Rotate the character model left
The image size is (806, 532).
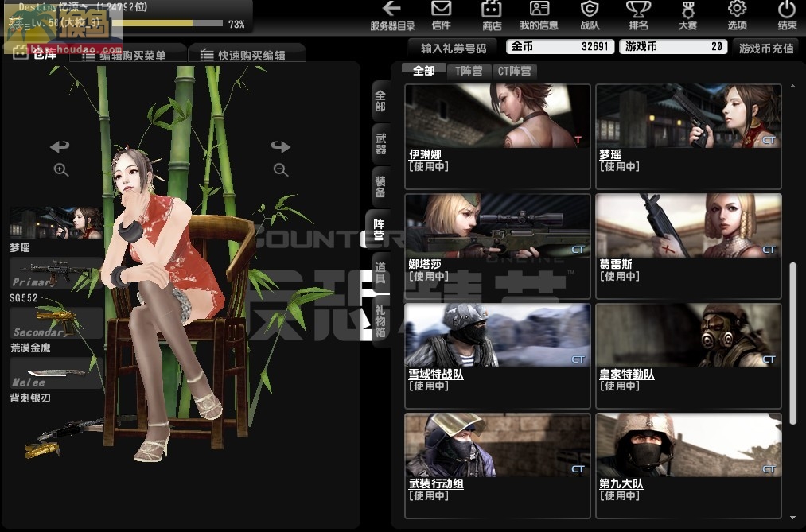coord(60,147)
